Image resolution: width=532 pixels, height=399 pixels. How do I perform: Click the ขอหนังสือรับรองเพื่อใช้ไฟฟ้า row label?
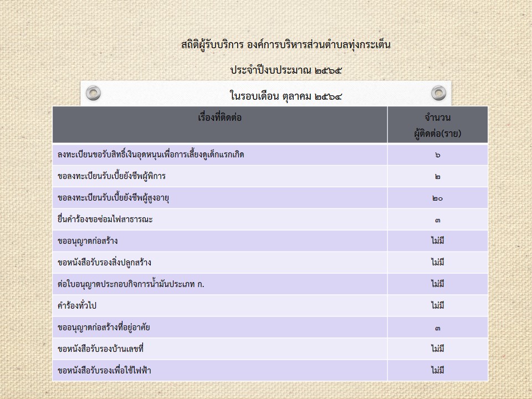104,370
